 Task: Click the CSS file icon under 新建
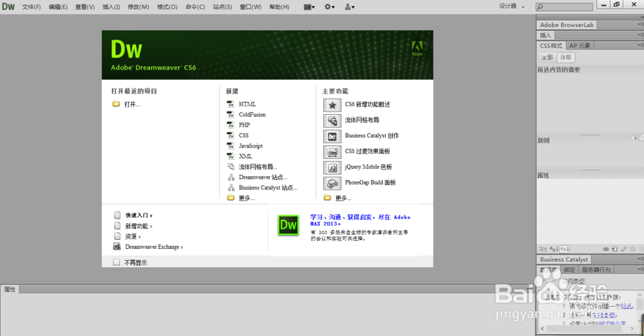(231, 135)
